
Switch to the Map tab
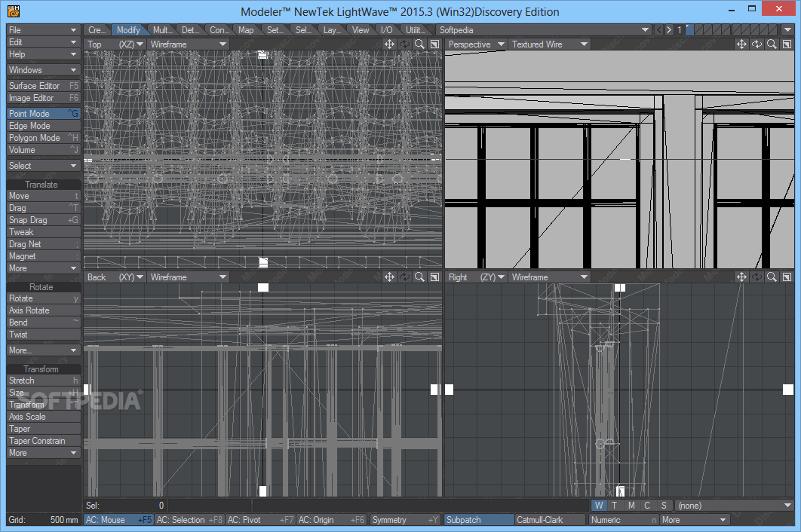pyautogui.click(x=246, y=30)
